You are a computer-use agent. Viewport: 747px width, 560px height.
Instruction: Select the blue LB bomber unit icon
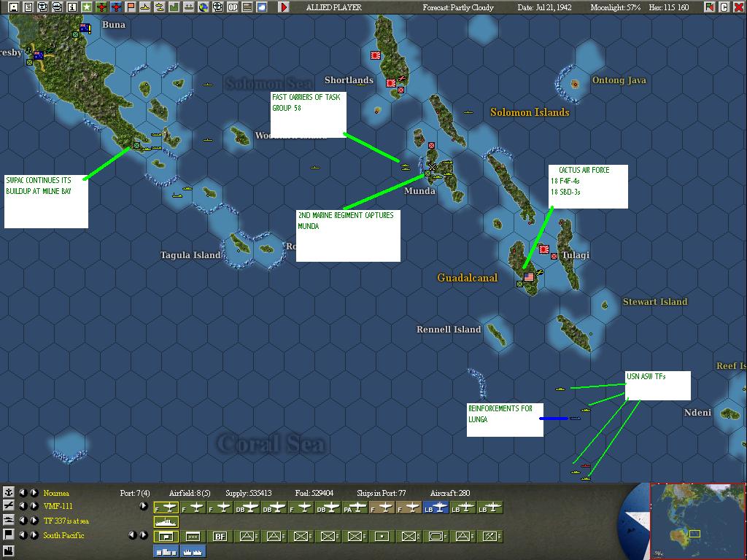[436, 507]
